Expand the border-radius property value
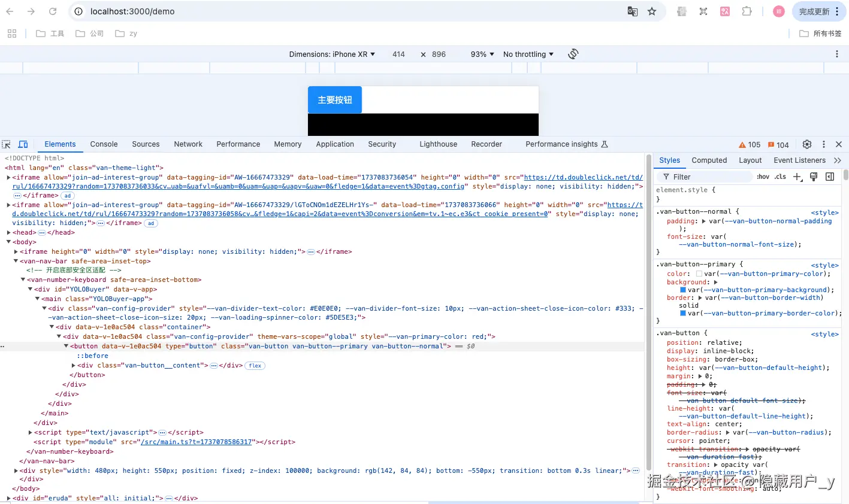Image resolution: width=849 pixels, height=504 pixels. pyautogui.click(x=727, y=433)
